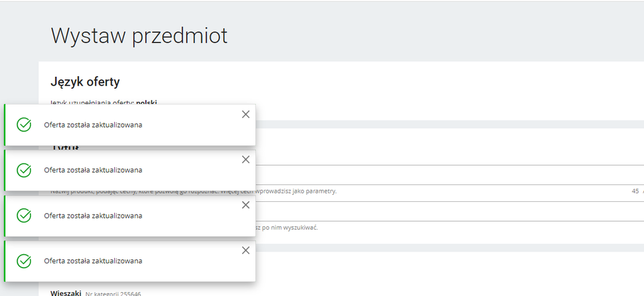Dismiss the topmost 'Oferta została zaktualizowana' notification
The image size is (644, 296).
(x=245, y=114)
